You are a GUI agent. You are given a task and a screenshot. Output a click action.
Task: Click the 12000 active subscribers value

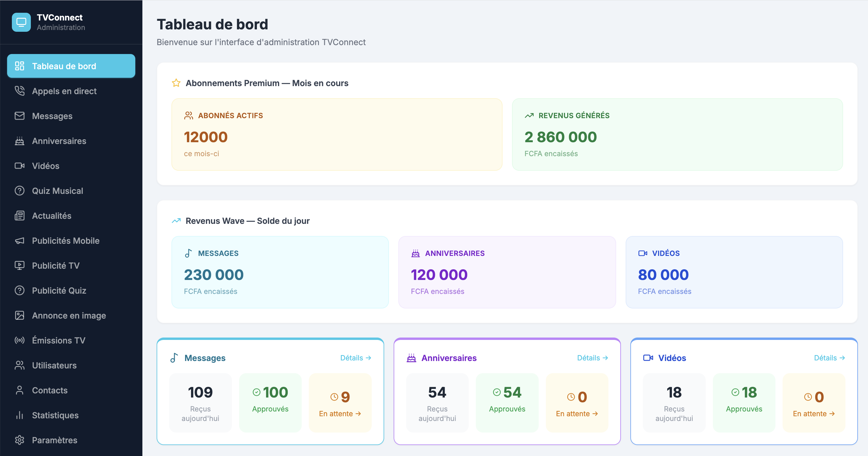click(x=206, y=137)
